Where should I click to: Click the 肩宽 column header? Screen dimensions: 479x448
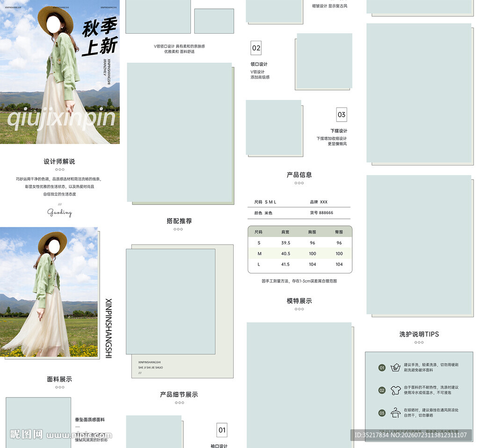click(285, 232)
